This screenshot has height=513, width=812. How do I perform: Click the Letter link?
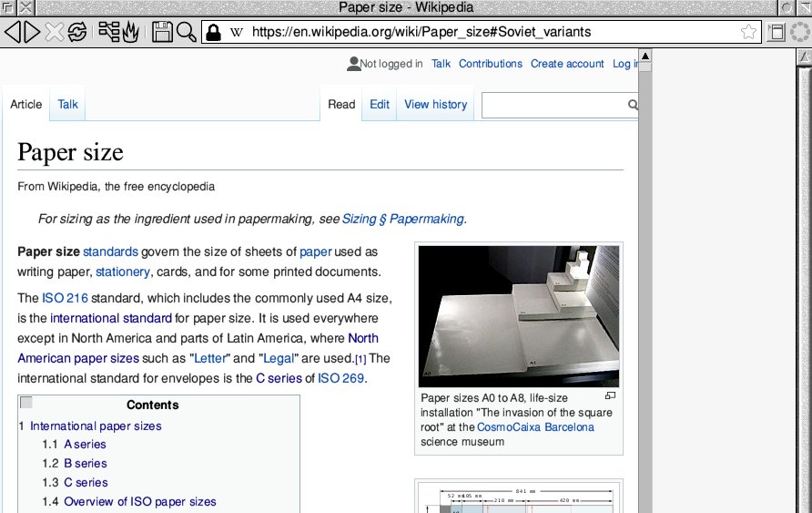(210, 359)
